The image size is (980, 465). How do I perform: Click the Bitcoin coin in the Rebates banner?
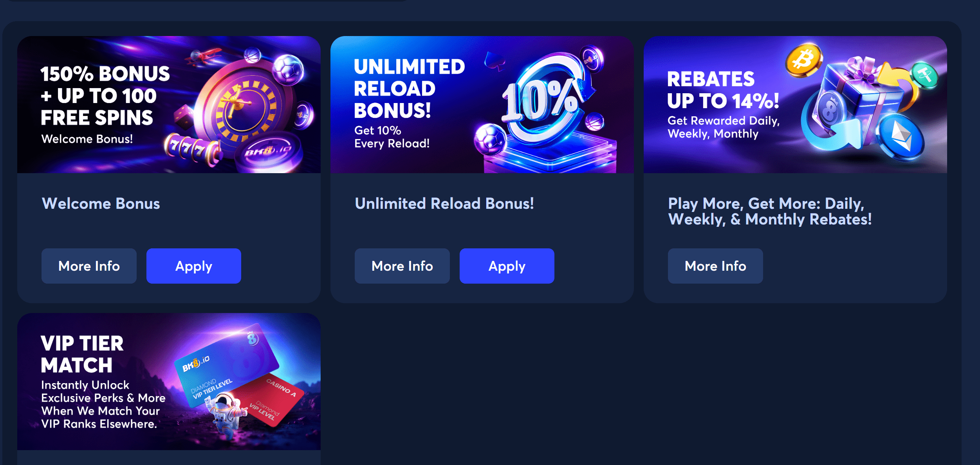[x=804, y=60]
